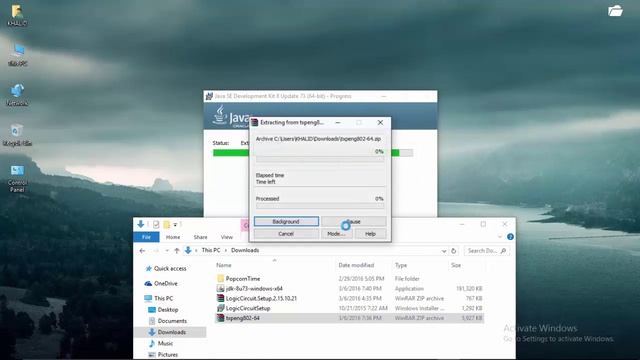Open Customize Quick Access Toolbar dropdown
This screenshot has width=640, height=360.
tap(176, 224)
